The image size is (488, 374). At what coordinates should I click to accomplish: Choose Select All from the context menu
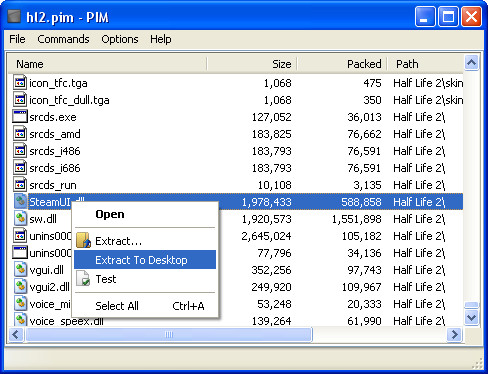point(145,306)
